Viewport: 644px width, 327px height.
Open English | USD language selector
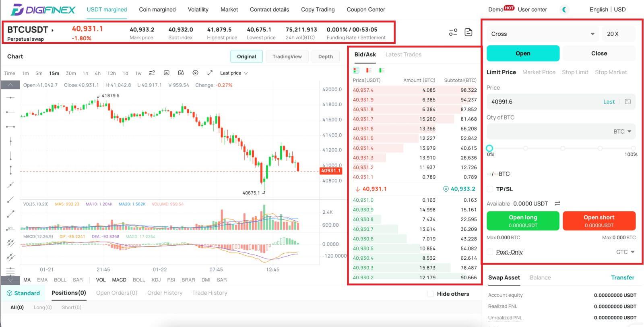(x=607, y=9)
